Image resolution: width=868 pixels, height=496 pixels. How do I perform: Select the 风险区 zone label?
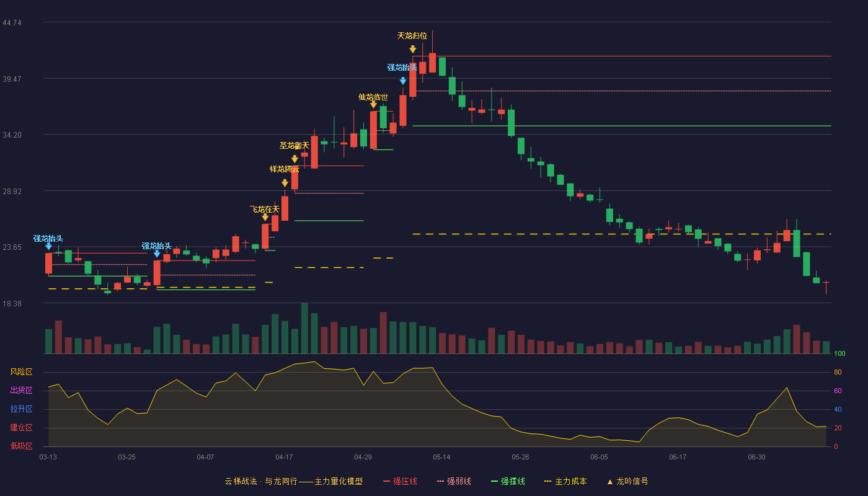tap(21, 372)
